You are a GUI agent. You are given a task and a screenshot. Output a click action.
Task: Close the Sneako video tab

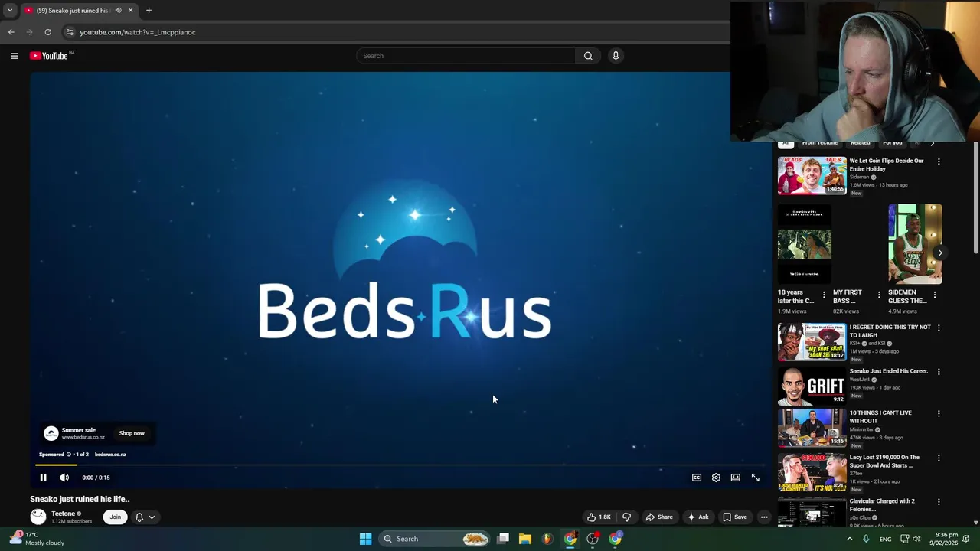(130, 11)
